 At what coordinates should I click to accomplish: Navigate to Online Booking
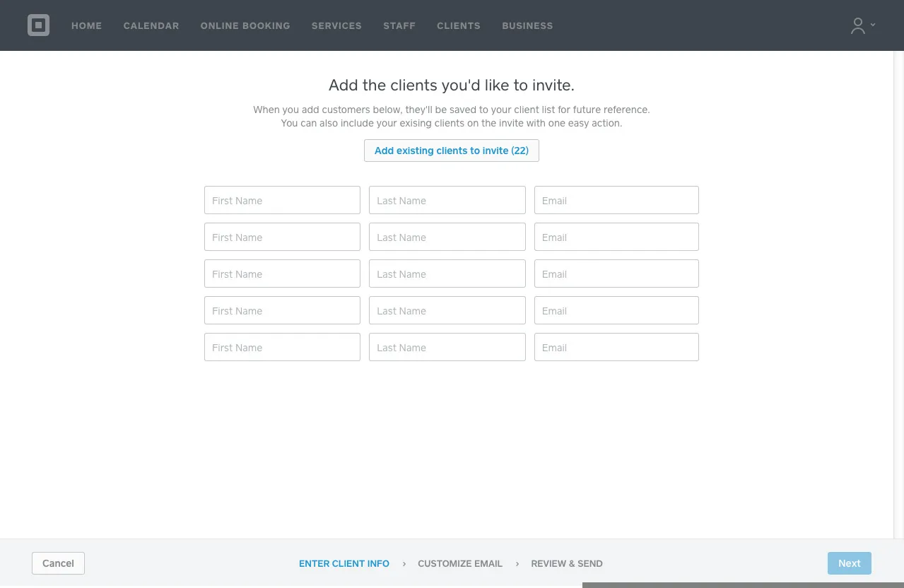(245, 25)
